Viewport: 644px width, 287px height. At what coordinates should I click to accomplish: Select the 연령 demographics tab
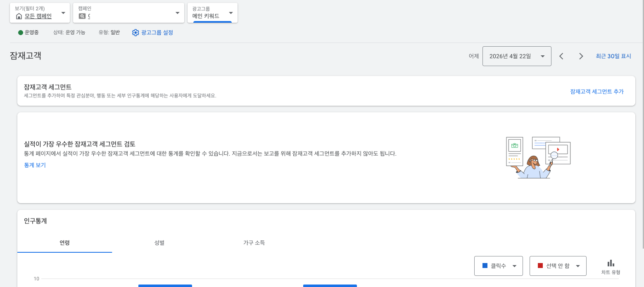pyautogui.click(x=64, y=243)
